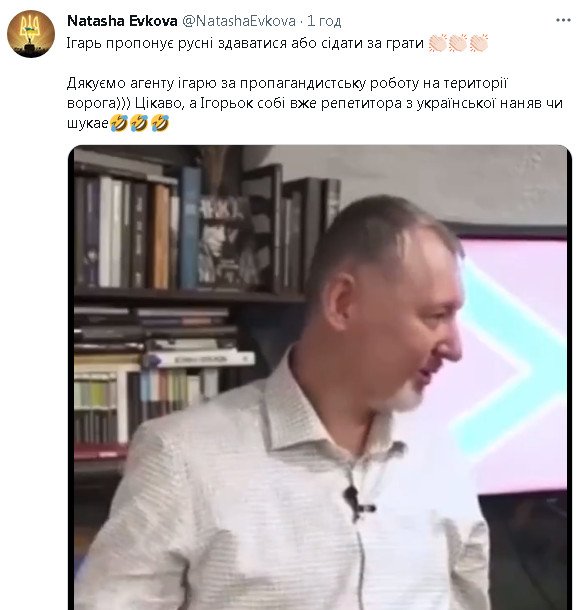Image resolution: width=586 pixels, height=610 pixels.
Task: Click the word 'шукае' in the tweet
Action: tap(88, 124)
